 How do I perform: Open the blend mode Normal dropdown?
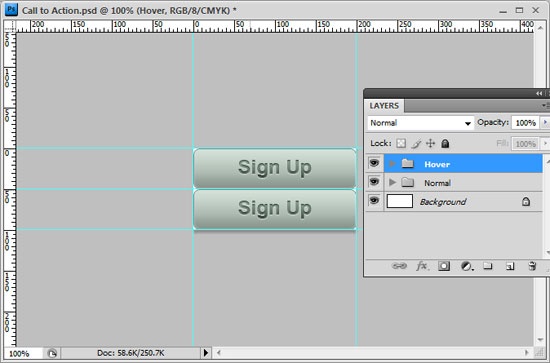tap(421, 123)
